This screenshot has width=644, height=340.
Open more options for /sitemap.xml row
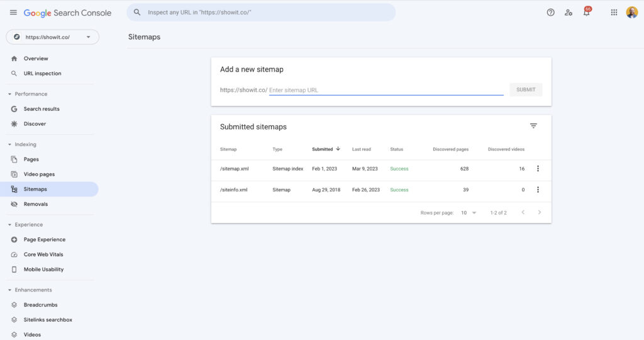coord(538,169)
